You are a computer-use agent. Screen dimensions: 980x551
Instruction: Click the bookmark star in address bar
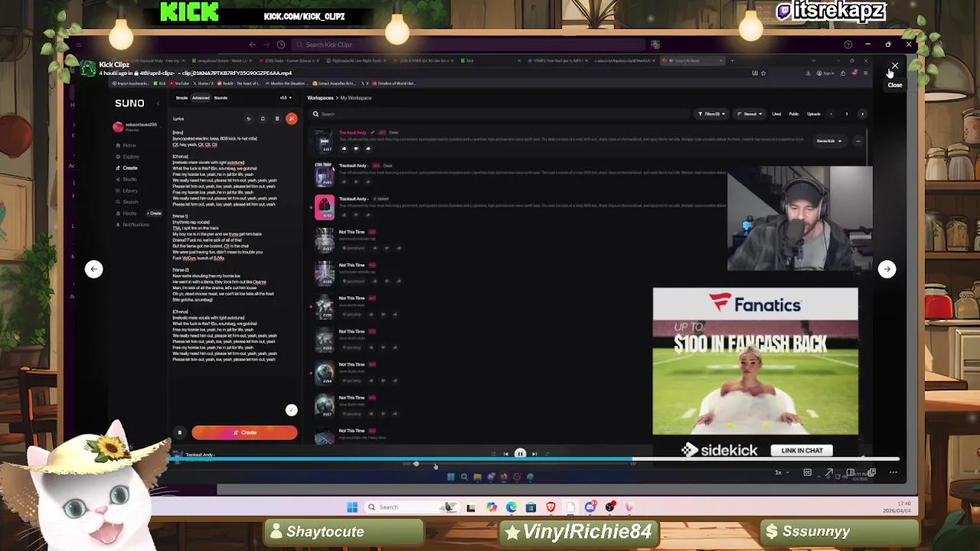pyautogui.click(x=763, y=73)
